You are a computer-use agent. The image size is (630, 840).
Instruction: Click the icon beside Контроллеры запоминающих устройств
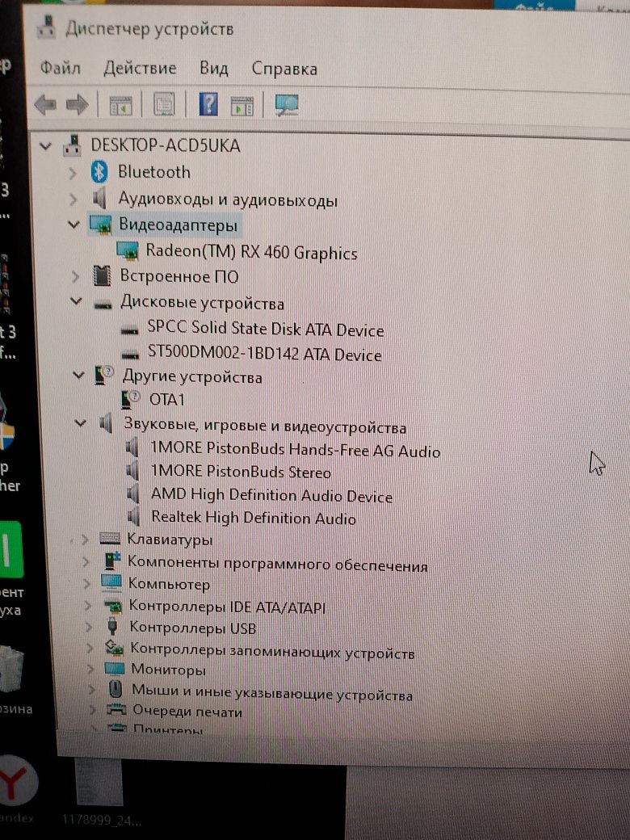pos(114,647)
